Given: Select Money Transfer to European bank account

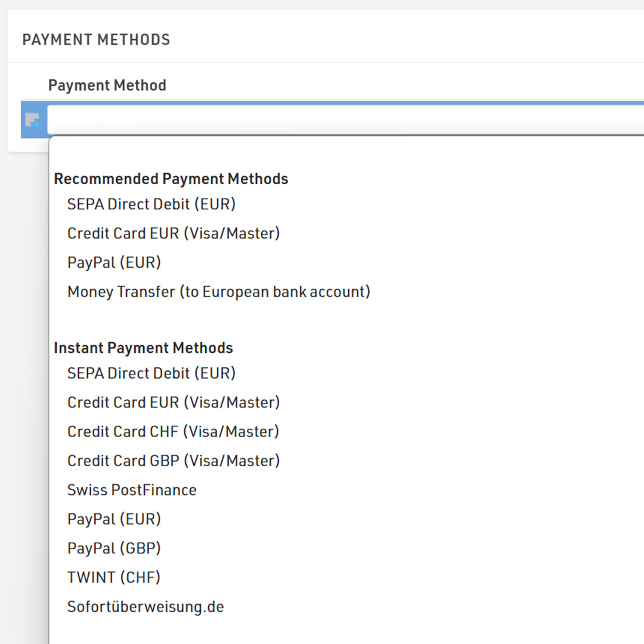Looking at the screenshot, I should pos(218,292).
